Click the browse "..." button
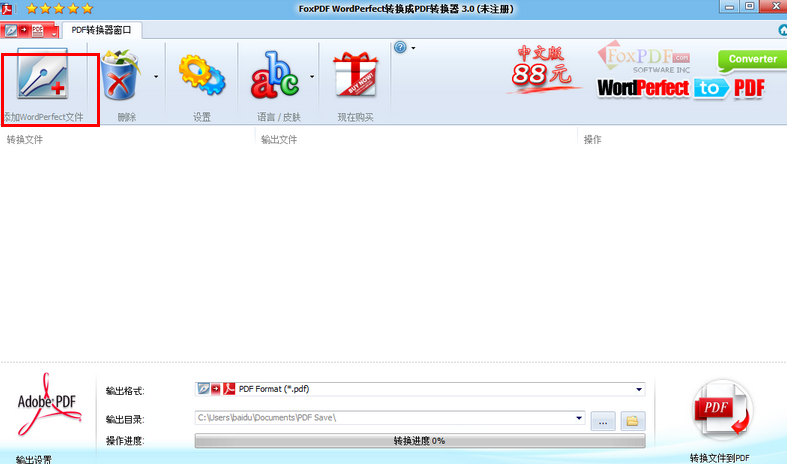 (603, 421)
